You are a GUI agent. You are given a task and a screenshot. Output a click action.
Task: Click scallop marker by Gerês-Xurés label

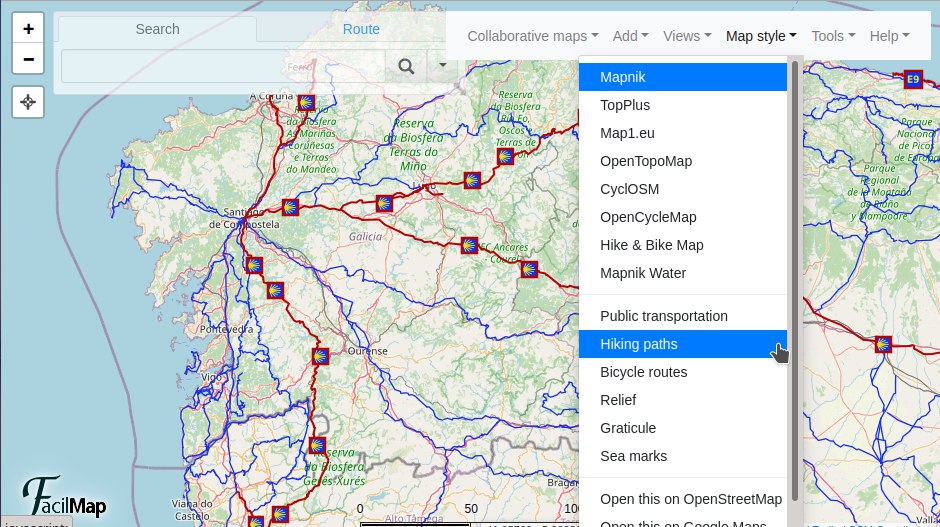point(317,445)
